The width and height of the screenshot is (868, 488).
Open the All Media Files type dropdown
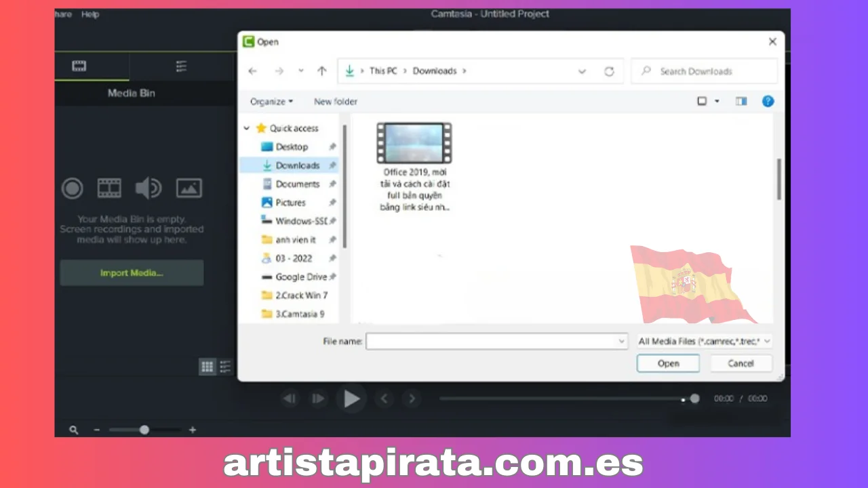tap(704, 342)
